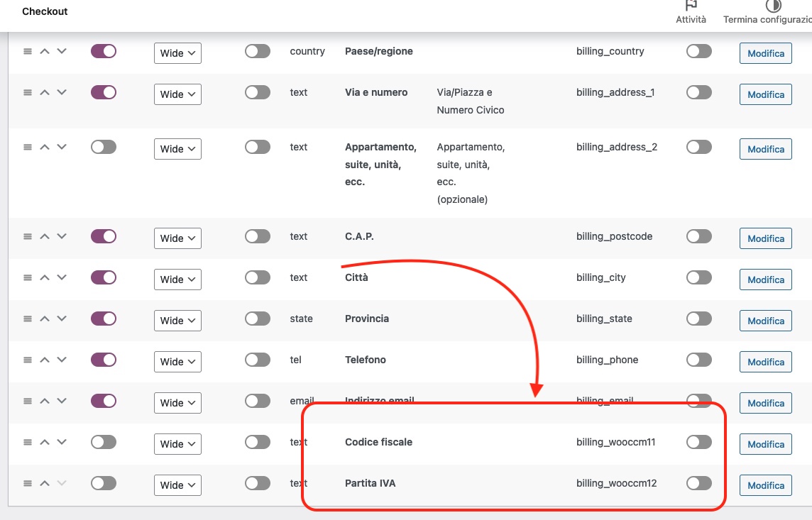Move the Indirizzo email field up
This screenshot has width=812, height=520.
click(45, 401)
